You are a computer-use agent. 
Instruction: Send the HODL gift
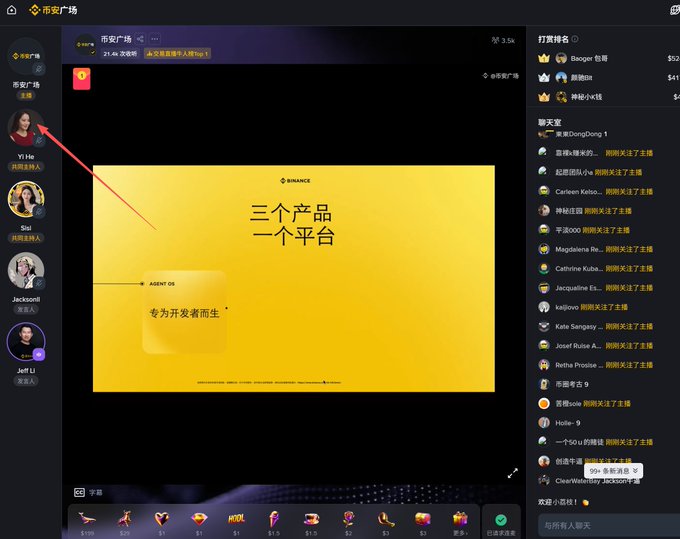[236, 523]
